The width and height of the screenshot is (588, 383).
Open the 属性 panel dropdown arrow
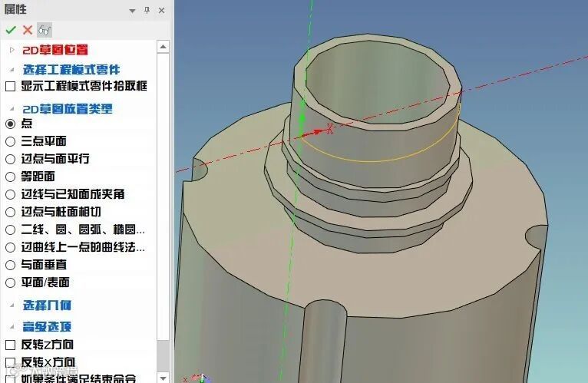[132, 11]
